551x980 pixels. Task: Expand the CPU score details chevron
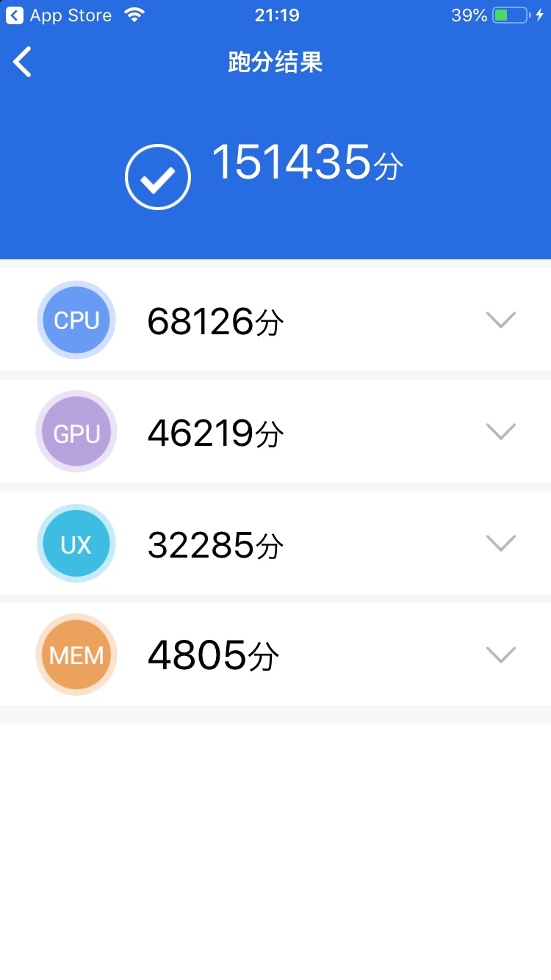501,320
